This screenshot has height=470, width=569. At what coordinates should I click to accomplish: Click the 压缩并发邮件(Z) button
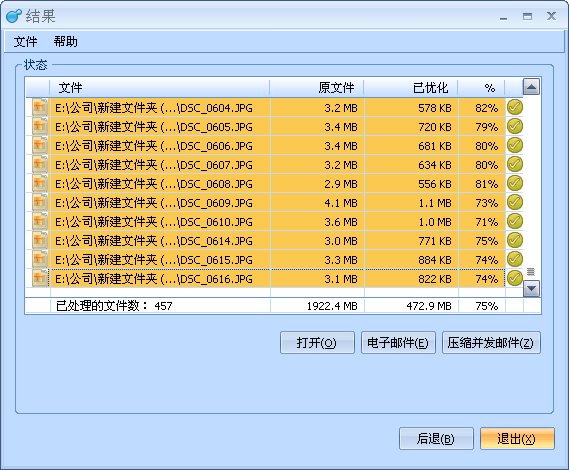(x=491, y=342)
